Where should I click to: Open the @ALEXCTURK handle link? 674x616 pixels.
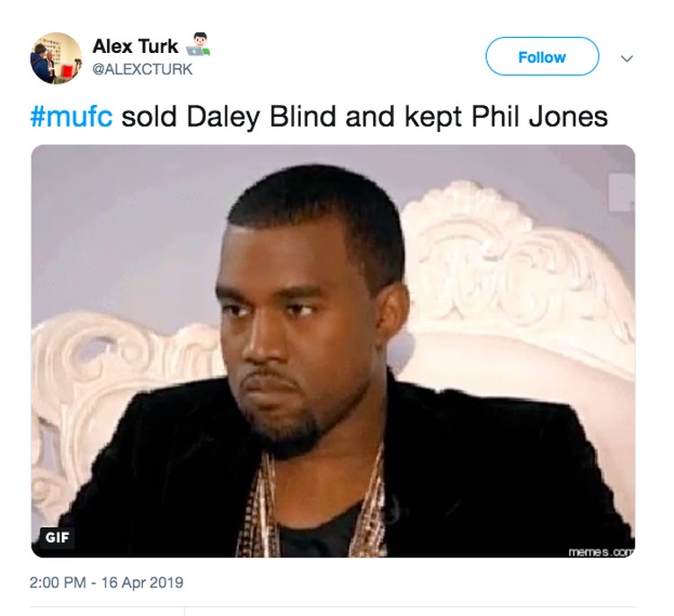[x=142, y=69]
